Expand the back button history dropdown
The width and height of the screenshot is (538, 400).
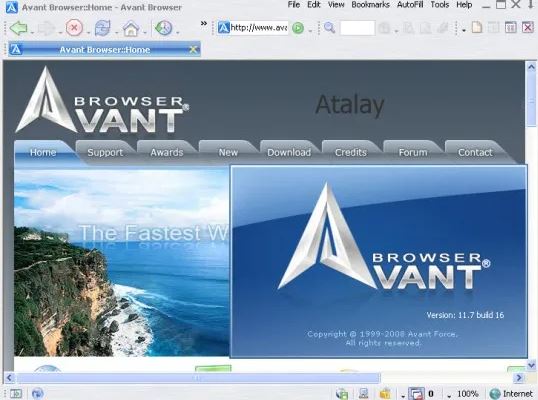pos(32,32)
